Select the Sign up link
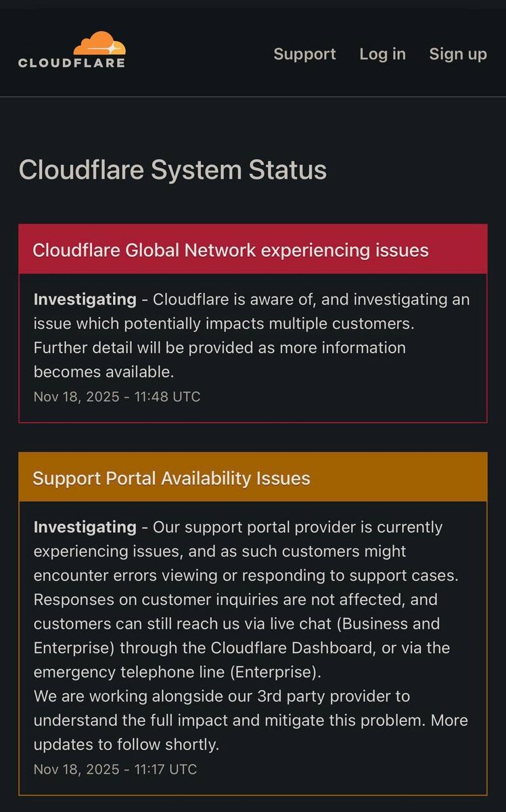Image resolution: width=506 pixels, height=812 pixels. pos(458,54)
